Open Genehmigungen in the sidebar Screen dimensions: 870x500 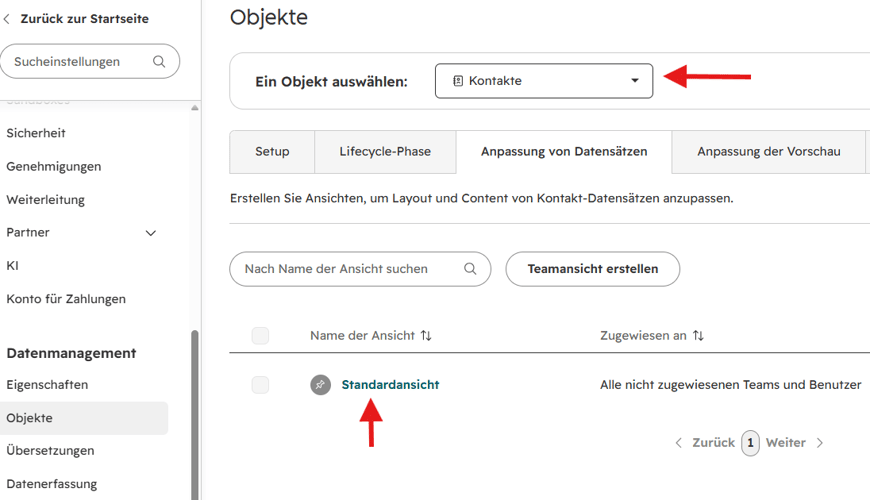(x=54, y=166)
